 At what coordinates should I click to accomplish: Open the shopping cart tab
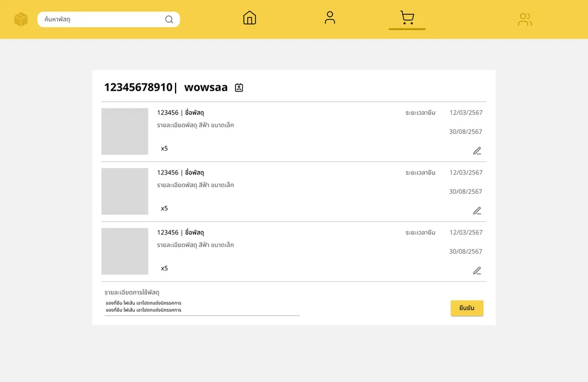click(x=407, y=17)
